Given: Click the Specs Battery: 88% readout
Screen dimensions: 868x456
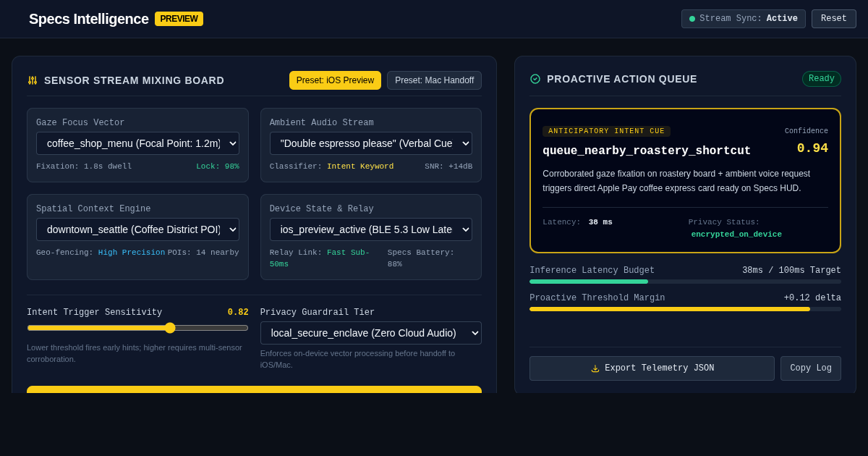Looking at the screenshot, I should pyautogui.click(x=421, y=258).
